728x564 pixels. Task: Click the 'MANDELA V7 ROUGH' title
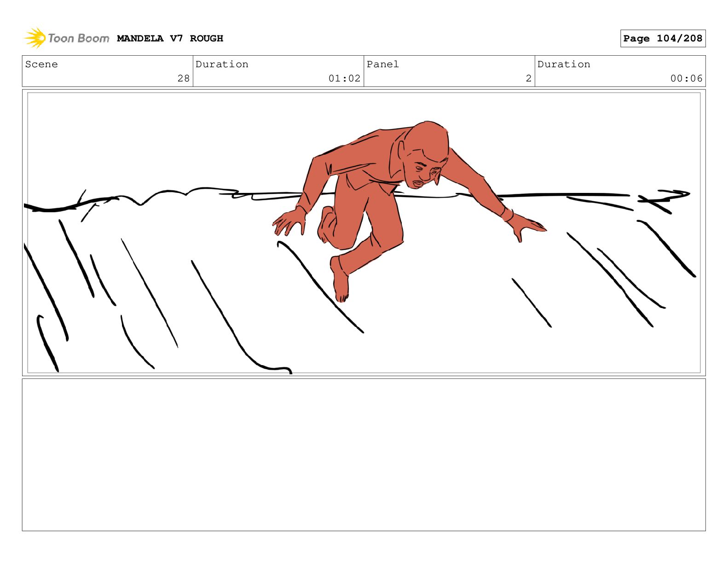coord(170,39)
